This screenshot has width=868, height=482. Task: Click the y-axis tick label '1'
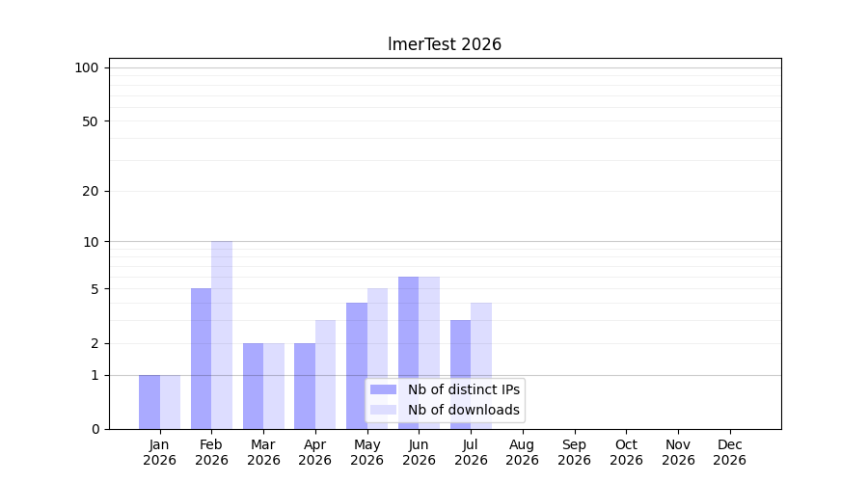[x=95, y=376]
